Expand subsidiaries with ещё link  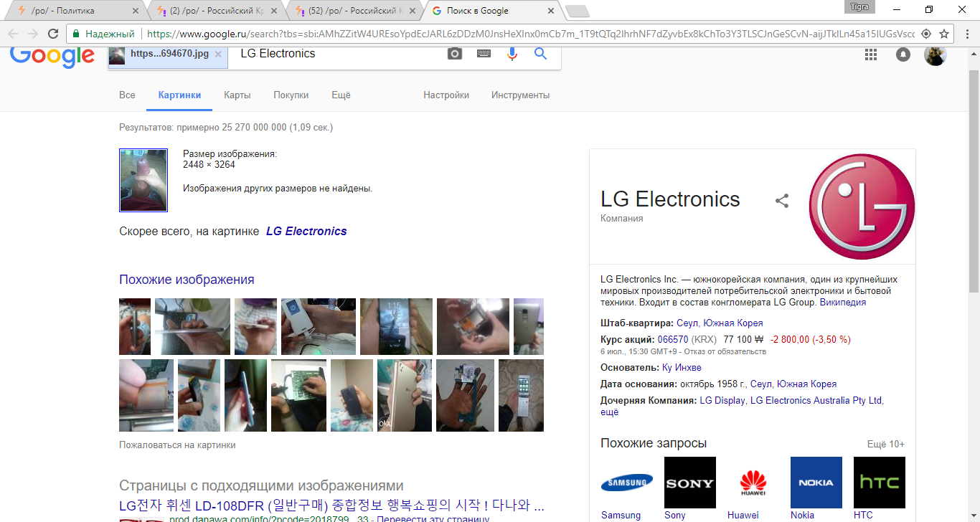click(609, 412)
